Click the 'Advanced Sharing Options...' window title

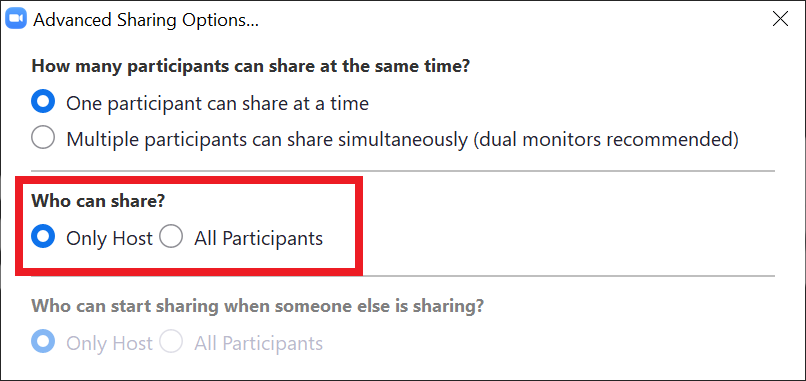click(x=145, y=20)
